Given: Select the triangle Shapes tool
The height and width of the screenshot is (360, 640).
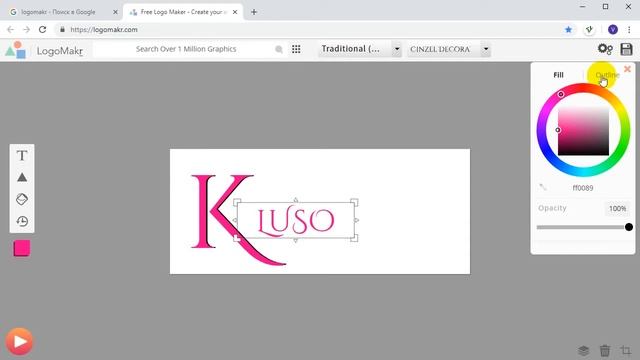Looking at the screenshot, I should pyautogui.click(x=22, y=178).
